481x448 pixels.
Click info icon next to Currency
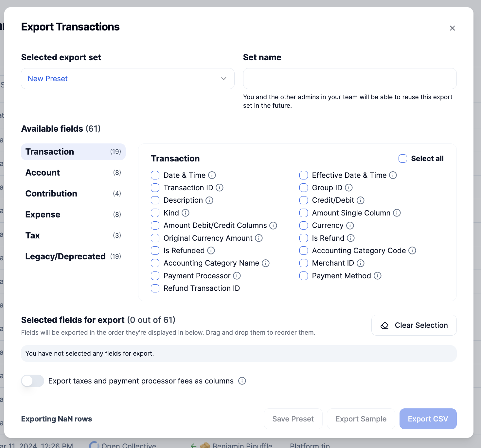350,226
